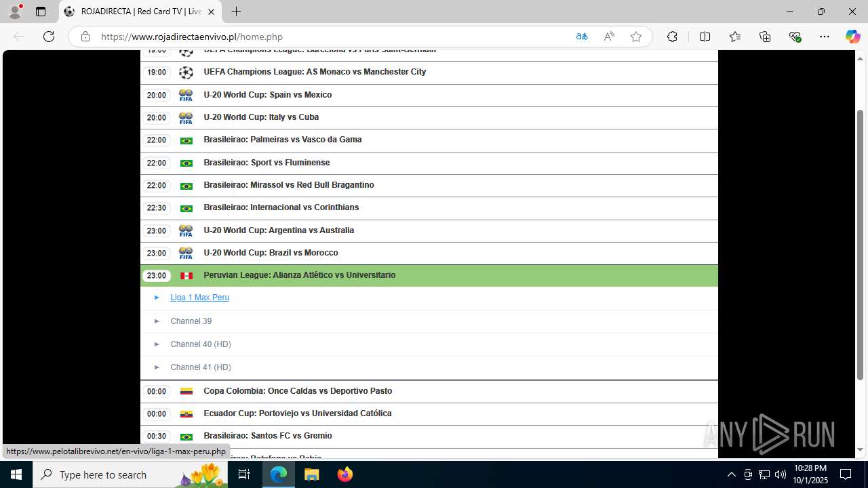The width and height of the screenshot is (868, 488).
Task: Click Brazil flag on Palmeiras row
Action: pyautogui.click(x=186, y=141)
